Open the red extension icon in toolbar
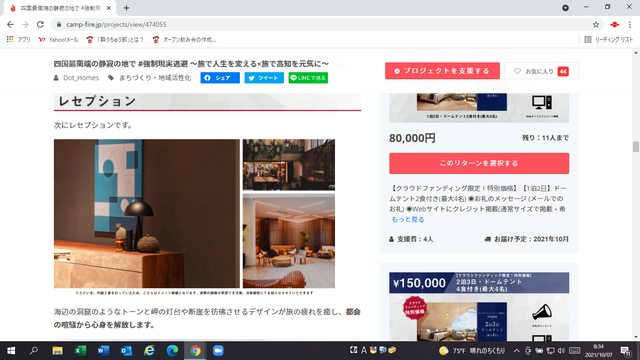 click(615, 24)
